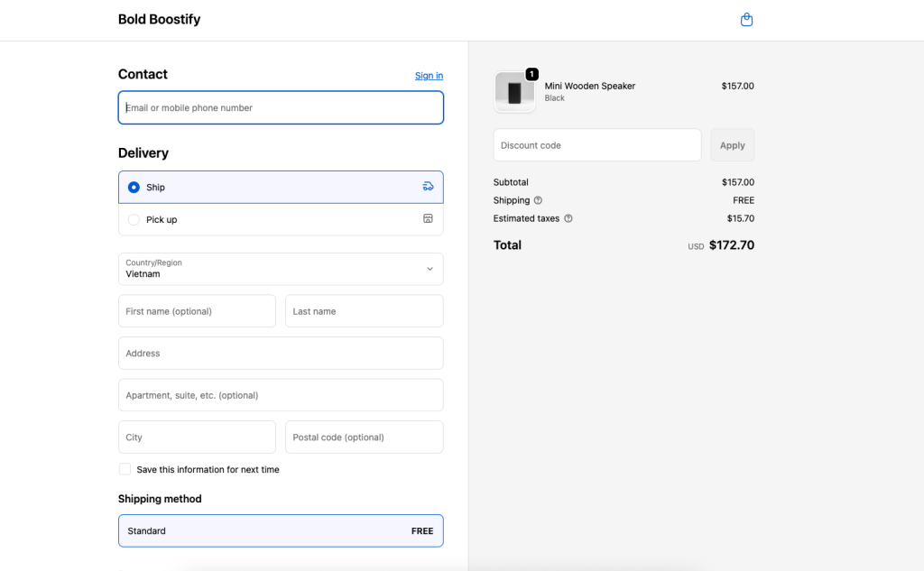The image size is (924, 571).
Task: Click the quantity badge on product image
Action: pos(531,74)
